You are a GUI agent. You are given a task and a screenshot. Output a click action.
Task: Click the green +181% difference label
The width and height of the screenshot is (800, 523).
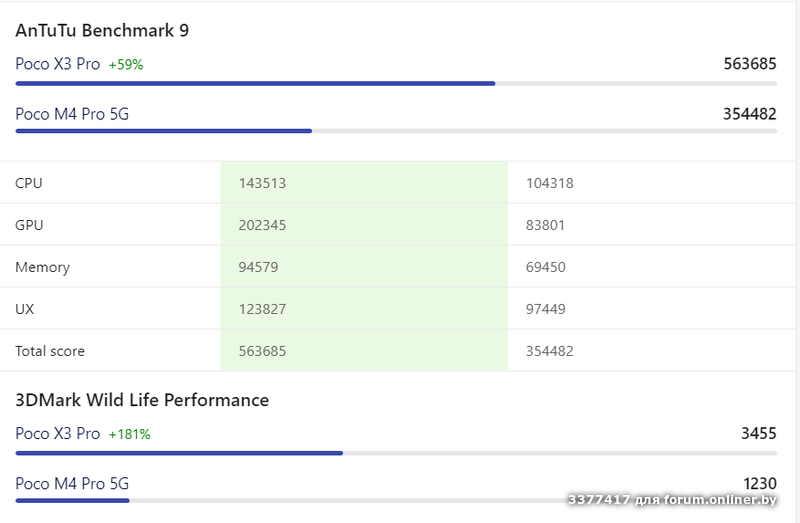click(130, 434)
